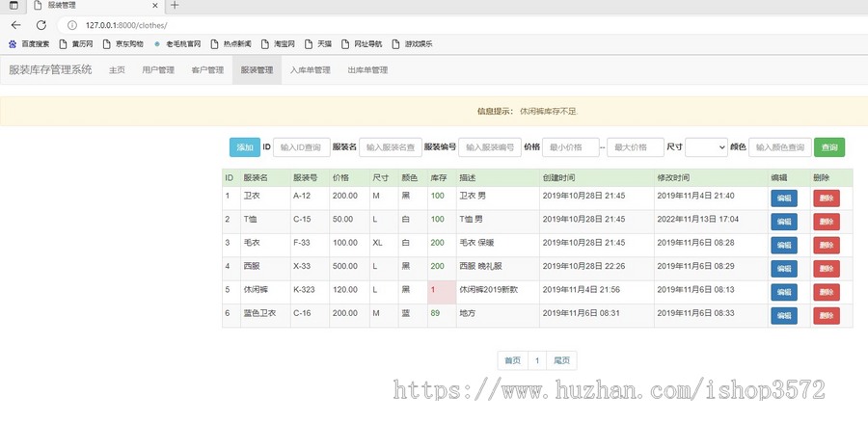Click the description 西服 晚礼服
Screen dimensions: 868x423
[x=480, y=266]
